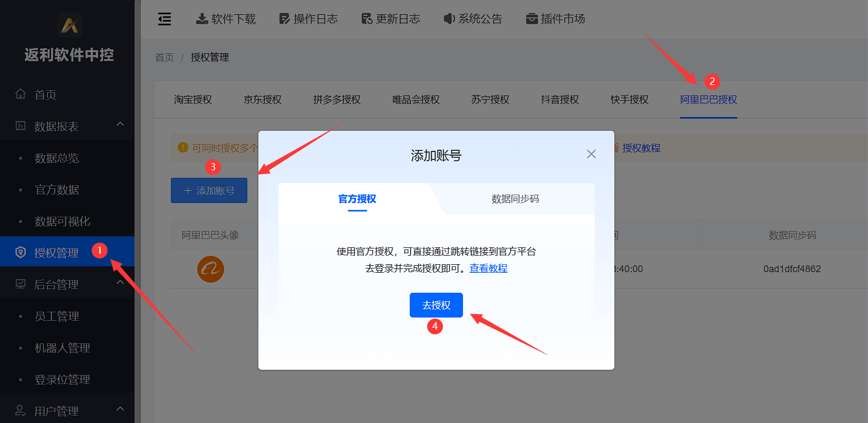
Task: Close the 添加账号 dialog
Action: pyautogui.click(x=591, y=154)
